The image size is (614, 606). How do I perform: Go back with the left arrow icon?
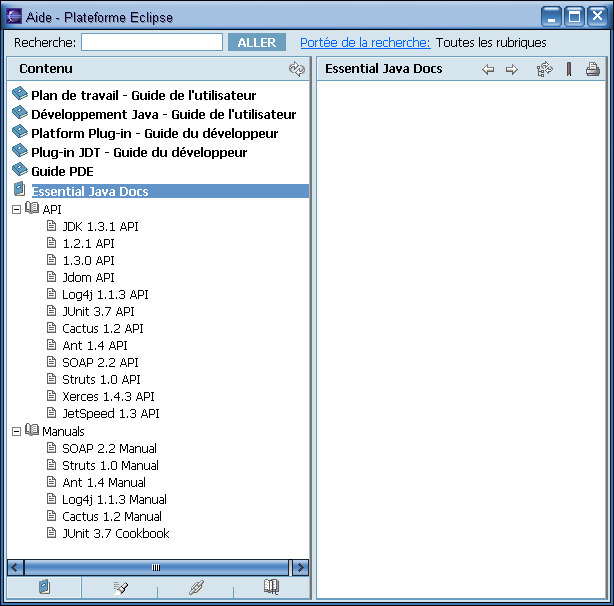[488, 69]
